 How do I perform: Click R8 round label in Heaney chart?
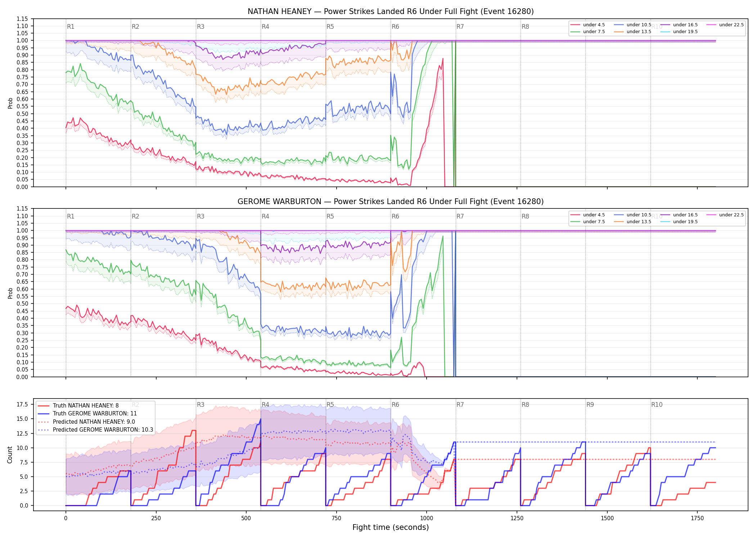pos(525,27)
